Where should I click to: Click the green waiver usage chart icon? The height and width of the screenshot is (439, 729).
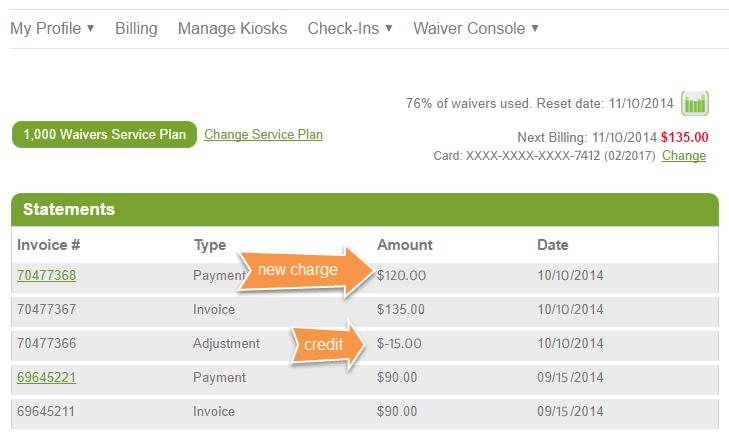pyautogui.click(x=695, y=103)
